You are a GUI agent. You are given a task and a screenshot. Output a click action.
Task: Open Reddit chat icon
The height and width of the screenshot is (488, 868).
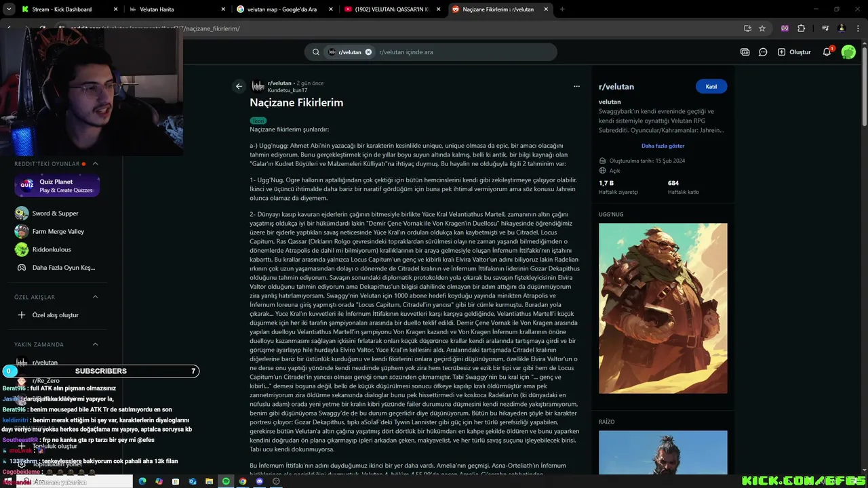coord(763,52)
